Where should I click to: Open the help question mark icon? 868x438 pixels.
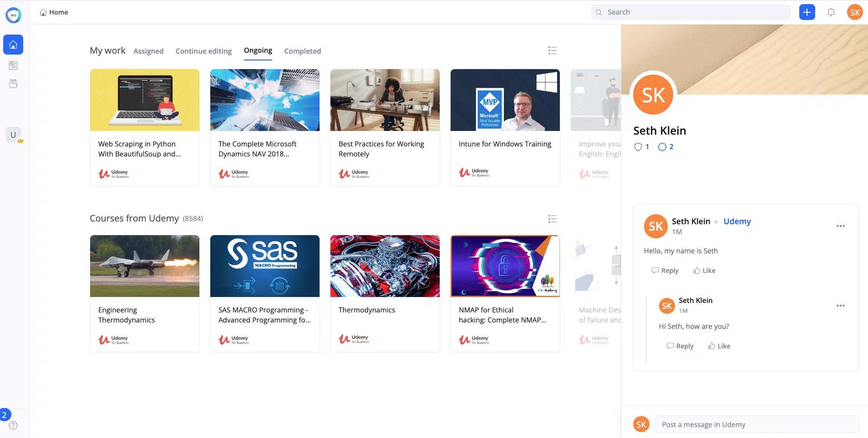point(13,425)
